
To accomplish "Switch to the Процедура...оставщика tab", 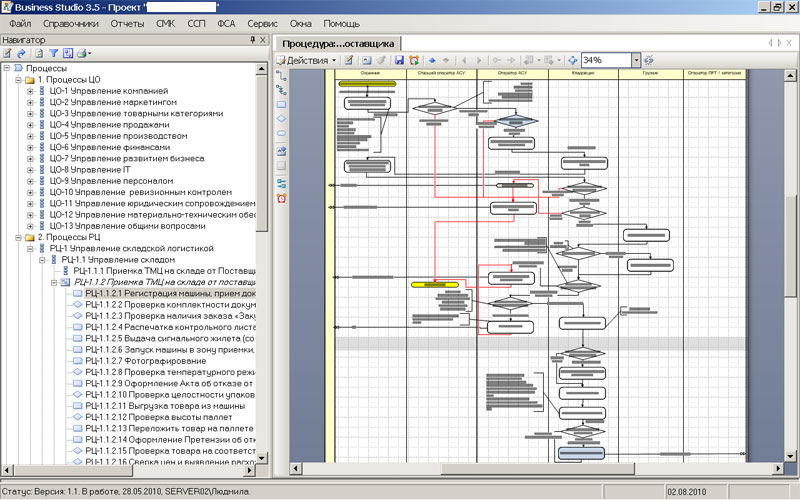I will click(x=337, y=44).
